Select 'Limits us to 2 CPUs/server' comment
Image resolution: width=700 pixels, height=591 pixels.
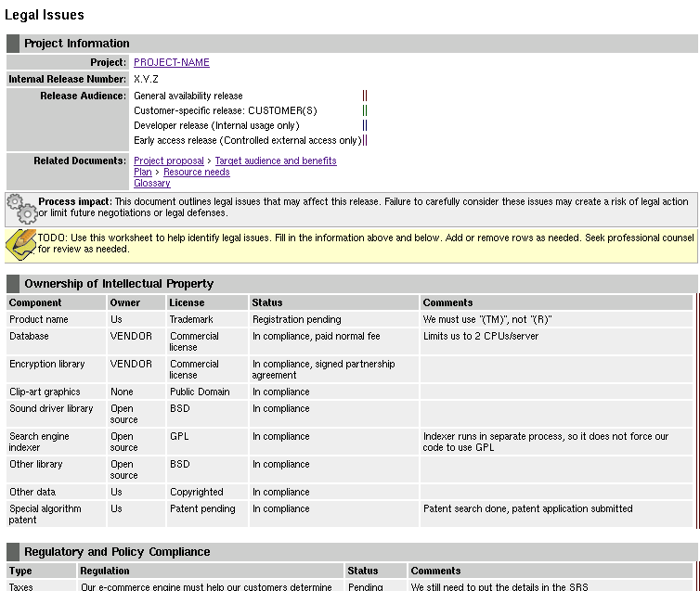coord(556,341)
